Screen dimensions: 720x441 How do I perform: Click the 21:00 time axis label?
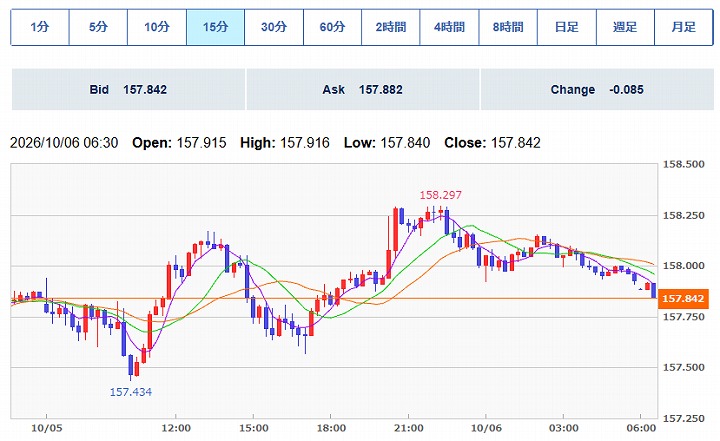point(409,428)
